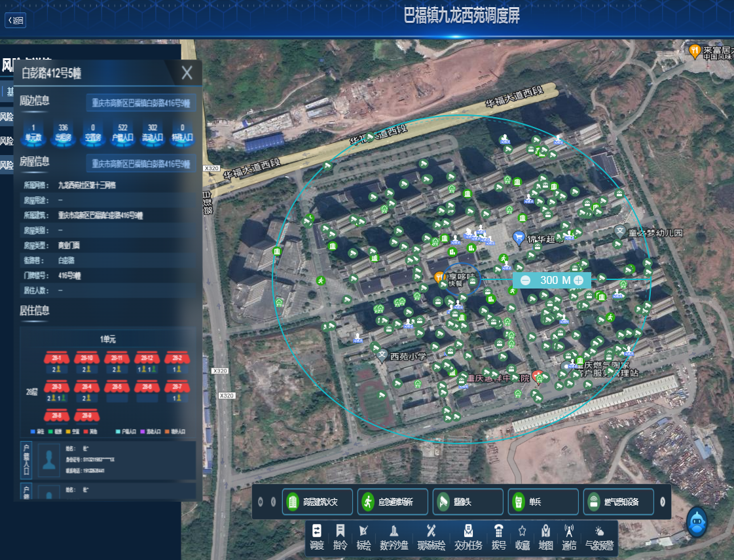This screenshot has height=560, width=734.
Task: Increase the 300 M radius with plus
Action: (x=579, y=280)
